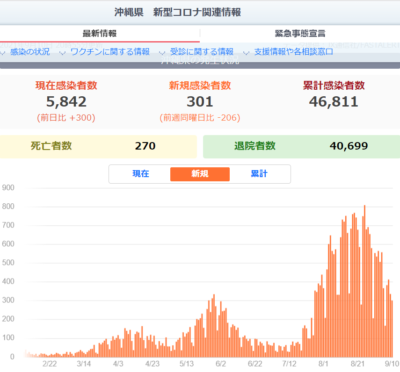Viewport: 400px width, 372px height.
Task: Expand the 受診に関する情報 chevron
Action: coord(162,53)
